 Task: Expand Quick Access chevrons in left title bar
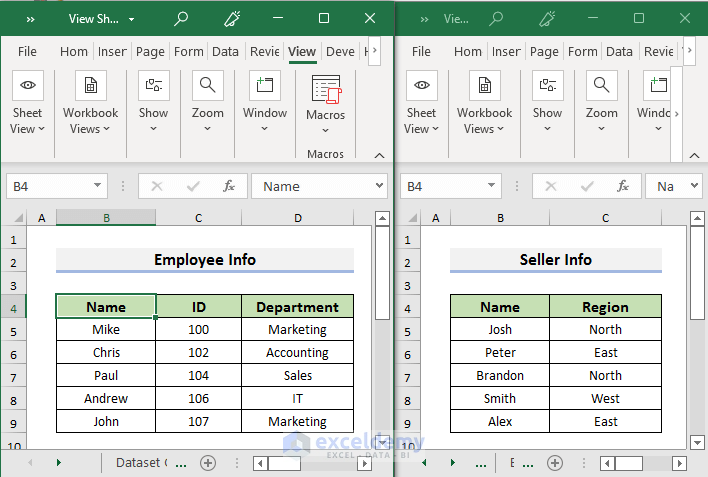tap(30, 19)
